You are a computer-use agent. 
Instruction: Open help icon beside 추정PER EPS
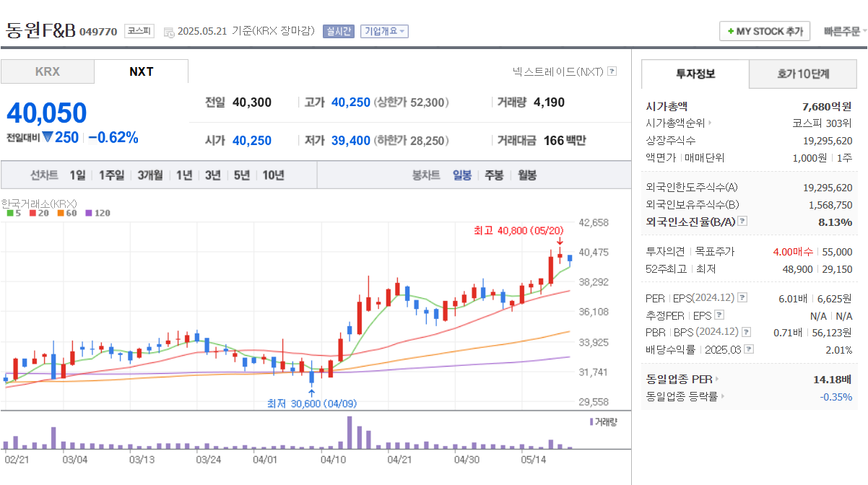(x=719, y=315)
